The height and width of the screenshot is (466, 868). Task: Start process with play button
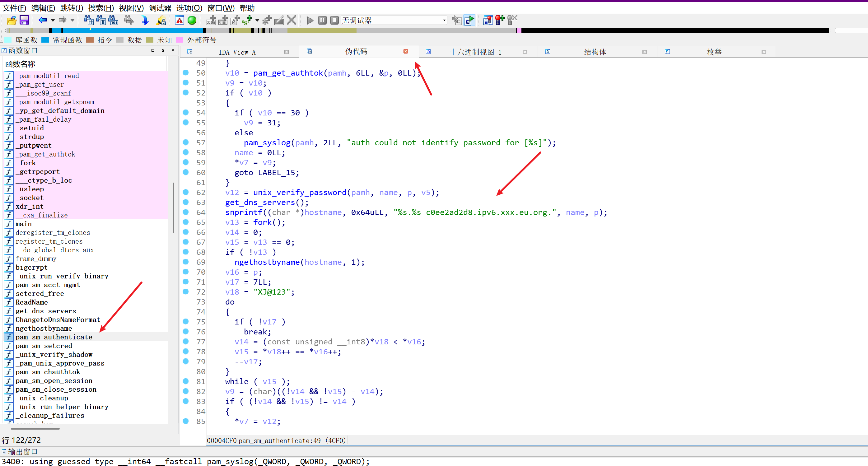[310, 21]
